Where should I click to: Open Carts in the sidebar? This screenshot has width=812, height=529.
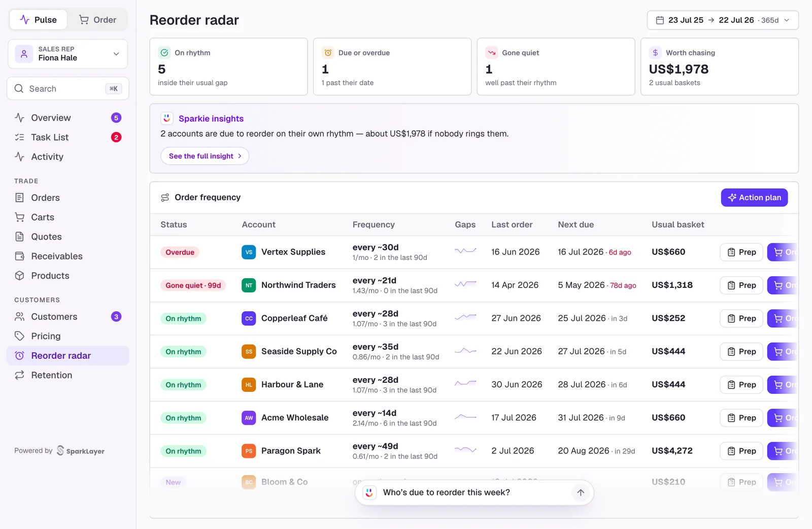click(x=68, y=217)
